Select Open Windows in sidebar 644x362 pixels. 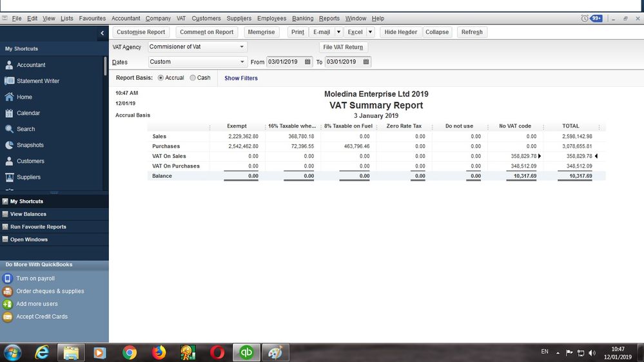[54, 239]
